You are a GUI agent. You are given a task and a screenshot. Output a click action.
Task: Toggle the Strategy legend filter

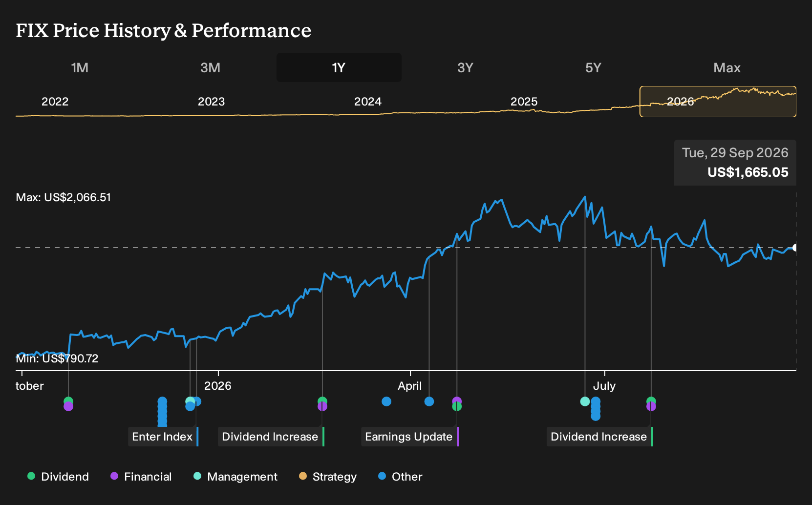coord(328,476)
